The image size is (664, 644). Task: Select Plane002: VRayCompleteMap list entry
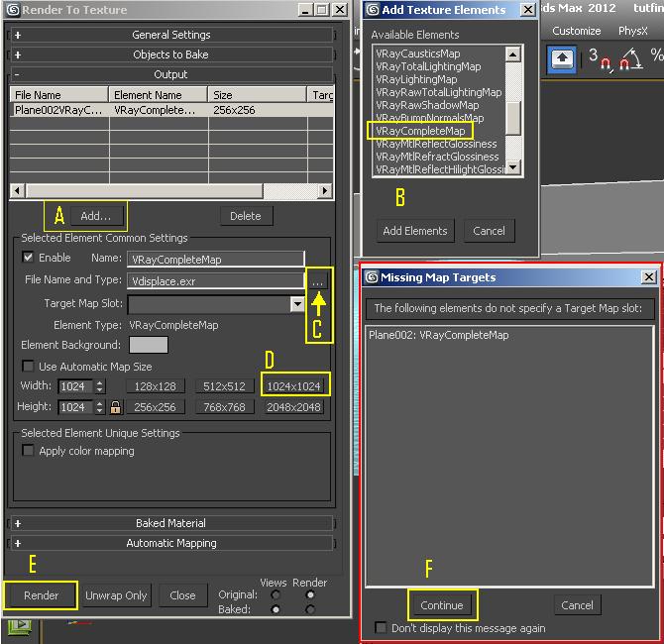click(439, 335)
